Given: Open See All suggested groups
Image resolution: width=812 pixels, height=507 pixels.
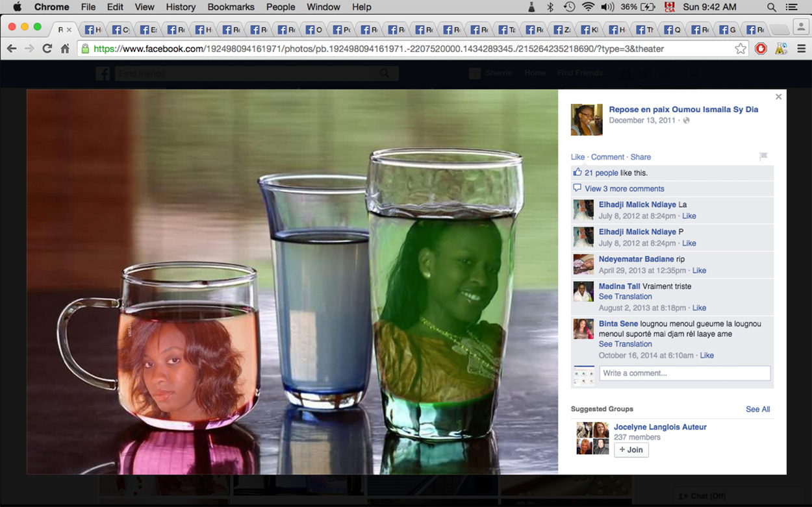Looking at the screenshot, I should pyautogui.click(x=757, y=409).
